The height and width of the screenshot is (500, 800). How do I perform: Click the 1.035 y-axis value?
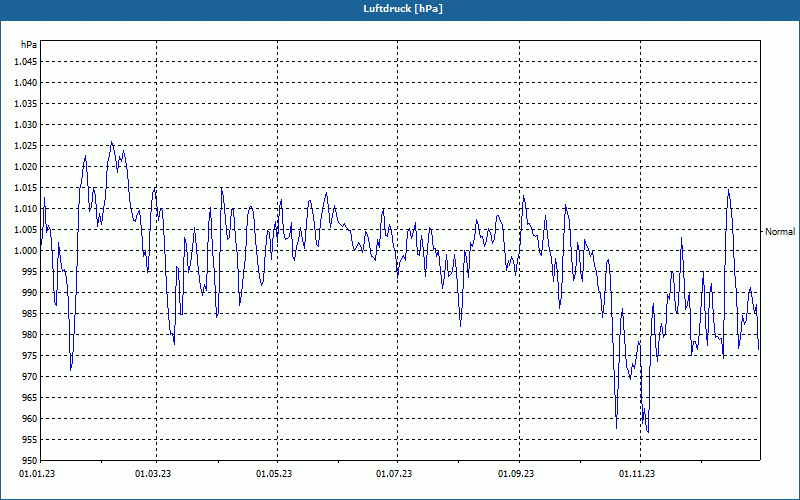tap(26, 104)
